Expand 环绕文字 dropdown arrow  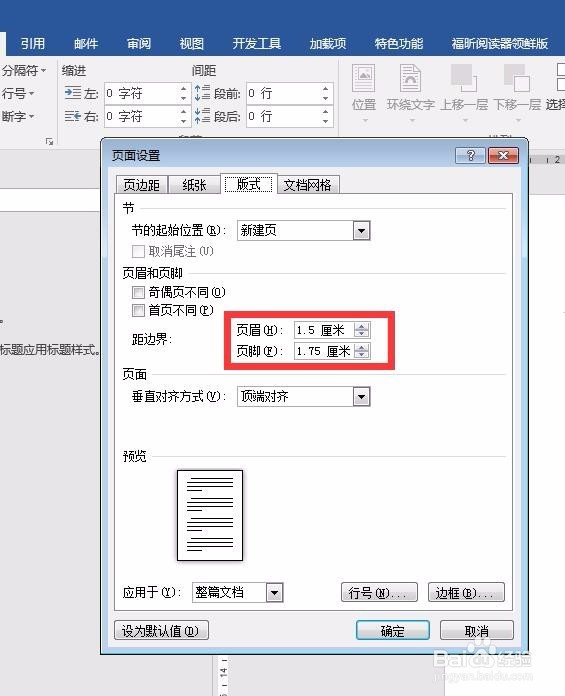[x=412, y=121]
